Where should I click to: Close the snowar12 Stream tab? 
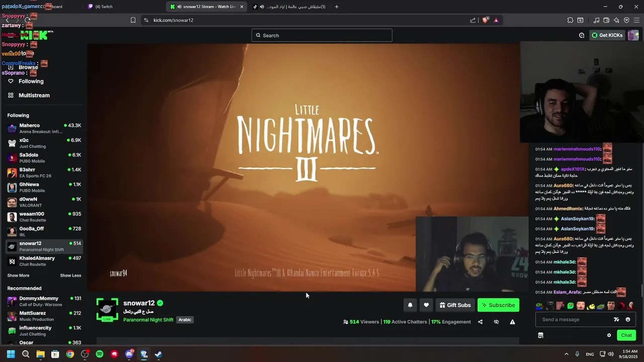point(242,7)
